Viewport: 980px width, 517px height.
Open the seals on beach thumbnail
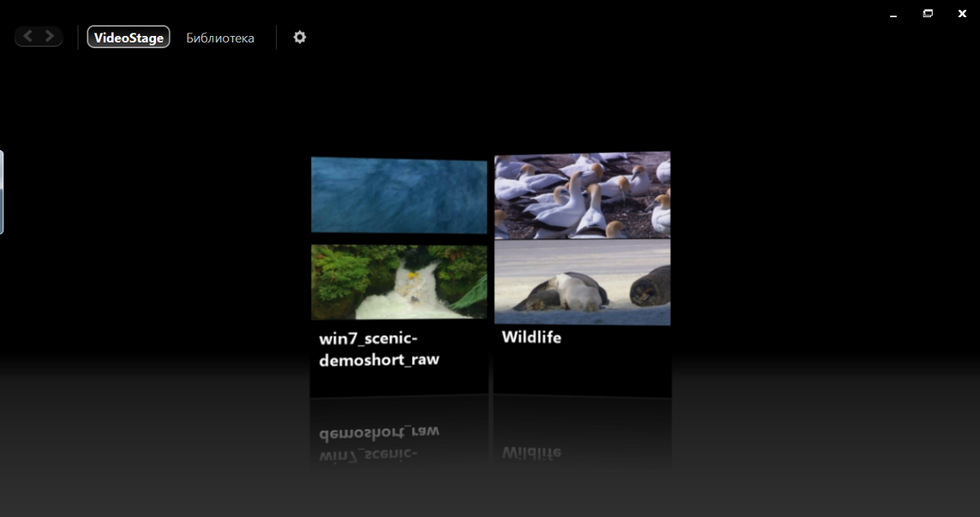pyautogui.click(x=582, y=283)
